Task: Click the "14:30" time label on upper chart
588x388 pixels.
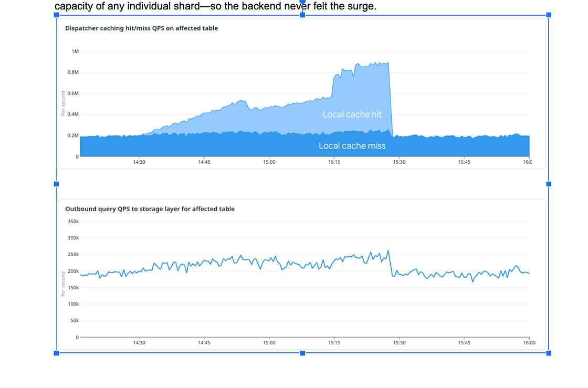Action: [139, 162]
